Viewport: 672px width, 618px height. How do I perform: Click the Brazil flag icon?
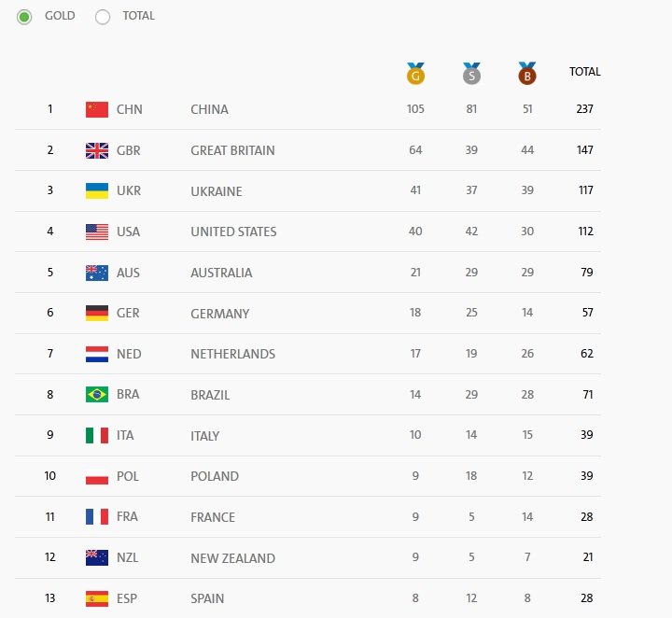click(x=97, y=394)
